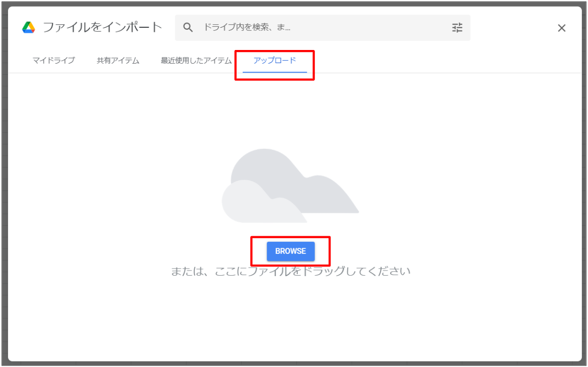Click the blue underline beneath アップロード
The width and height of the screenshot is (588, 367).
275,72
